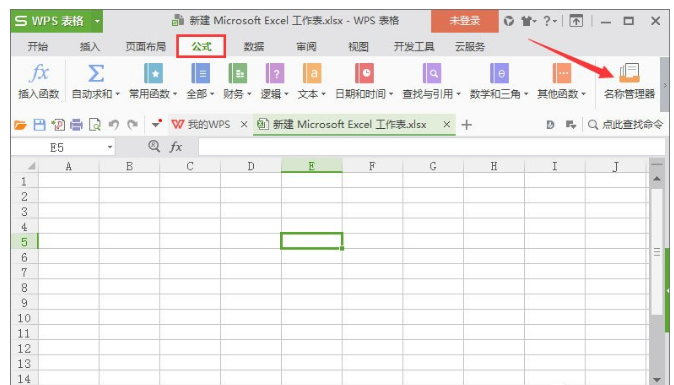Switch to the 云服务 (Cloud Services) tab
This screenshot has height=385, width=674.
click(470, 46)
